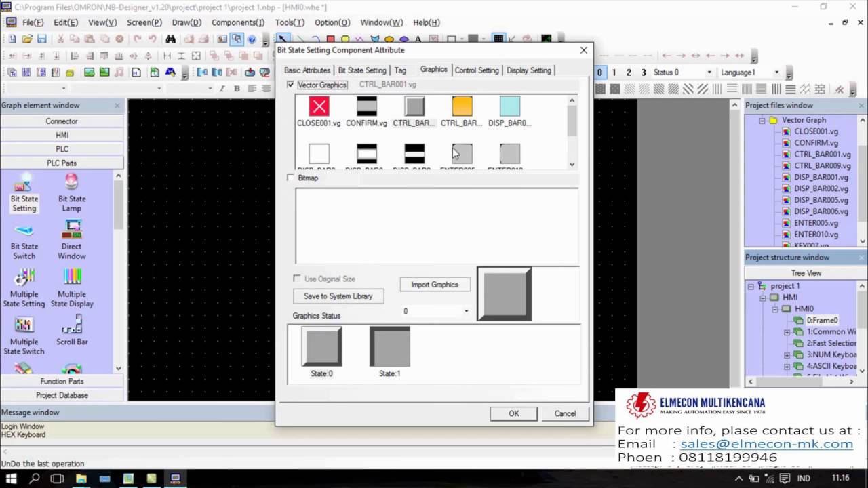Click the OK button
This screenshot has height=488, width=868.
pyautogui.click(x=514, y=413)
